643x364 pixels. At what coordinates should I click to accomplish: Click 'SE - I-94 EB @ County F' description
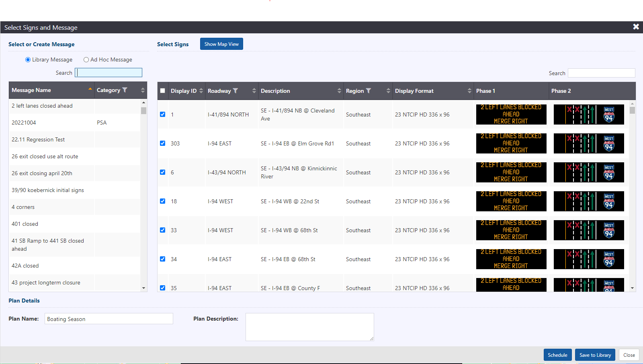coord(290,288)
